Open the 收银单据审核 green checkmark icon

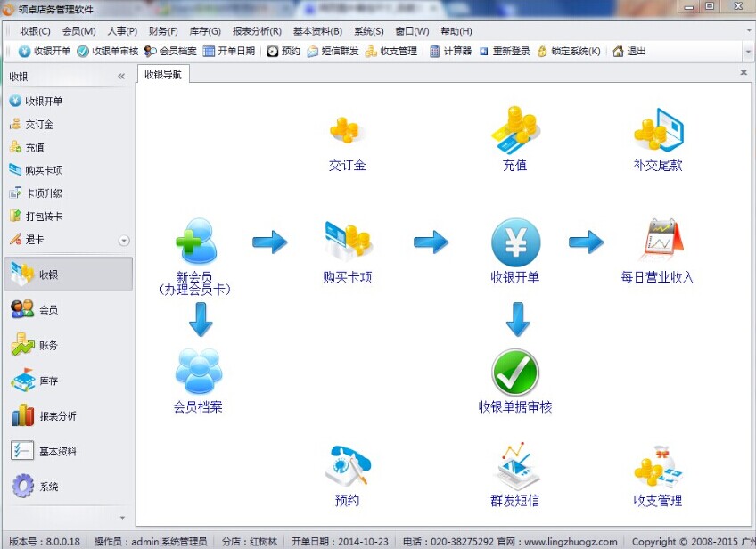tap(515, 373)
